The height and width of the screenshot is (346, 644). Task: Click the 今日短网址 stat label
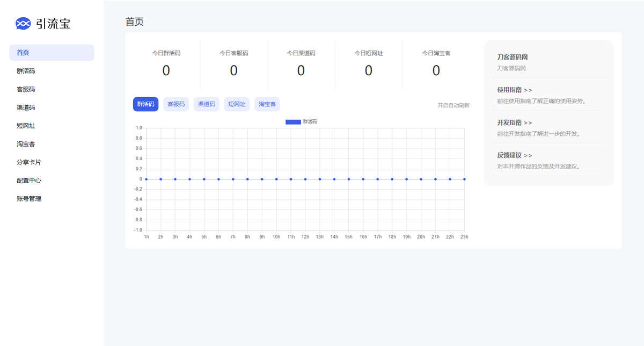tap(369, 53)
